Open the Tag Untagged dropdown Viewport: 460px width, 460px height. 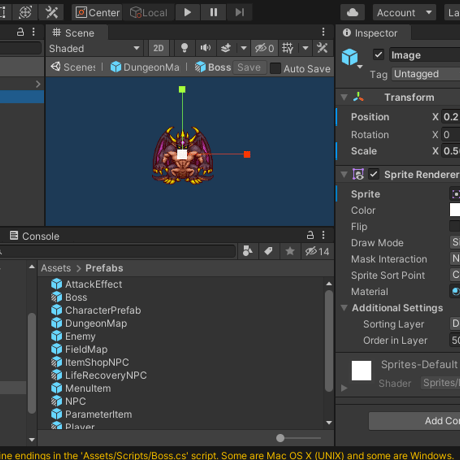coord(426,74)
